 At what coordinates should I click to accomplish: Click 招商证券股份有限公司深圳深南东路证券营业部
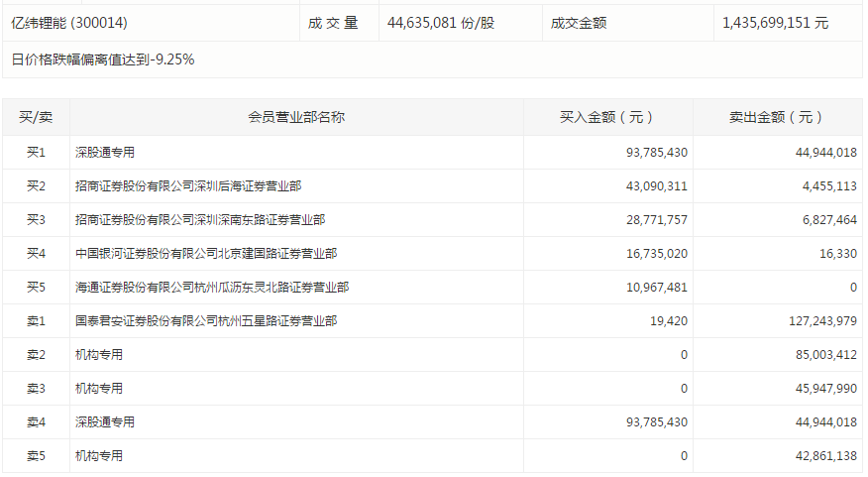coord(200,220)
